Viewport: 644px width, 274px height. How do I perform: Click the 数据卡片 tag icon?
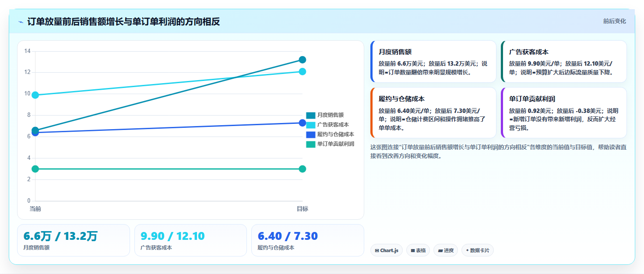pos(468,251)
